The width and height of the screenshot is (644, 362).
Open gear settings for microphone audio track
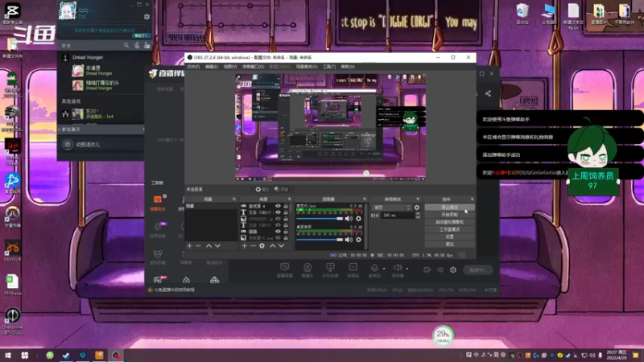click(358, 219)
